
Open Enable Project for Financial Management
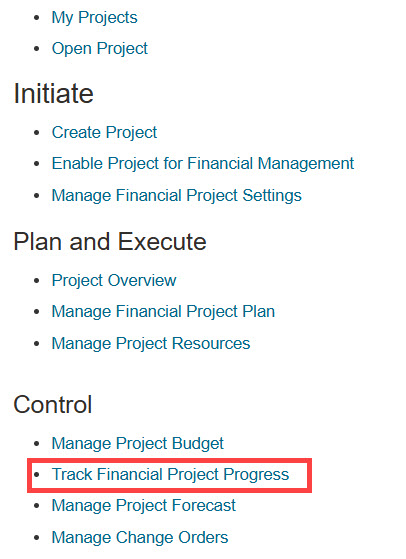click(203, 164)
